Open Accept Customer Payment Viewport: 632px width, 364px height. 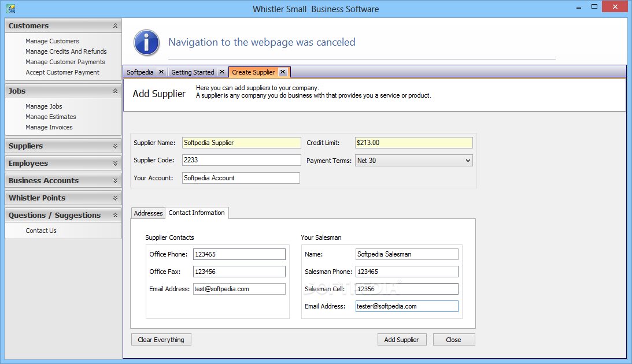[x=62, y=72]
